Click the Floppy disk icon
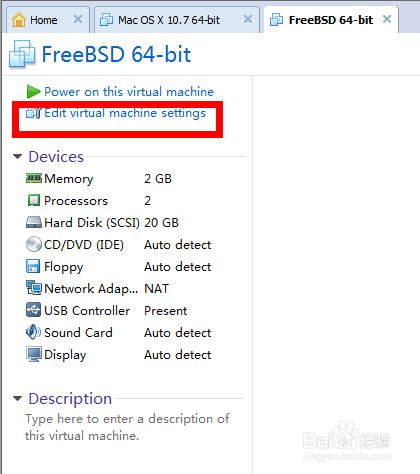The width and height of the screenshot is (420, 474). (x=33, y=266)
